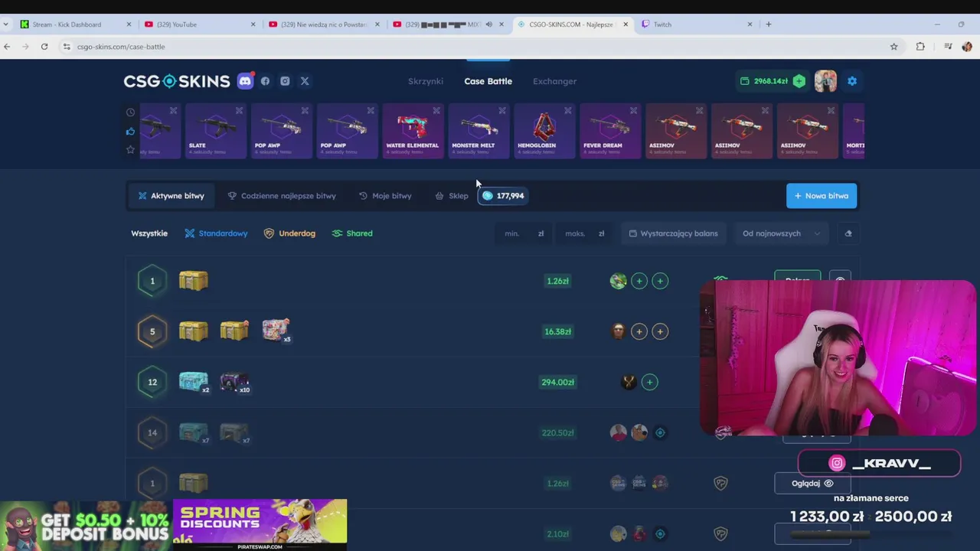Click the Nowa bitwa button
The width and height of the screenshot is (980, 551).
(822, 196)
